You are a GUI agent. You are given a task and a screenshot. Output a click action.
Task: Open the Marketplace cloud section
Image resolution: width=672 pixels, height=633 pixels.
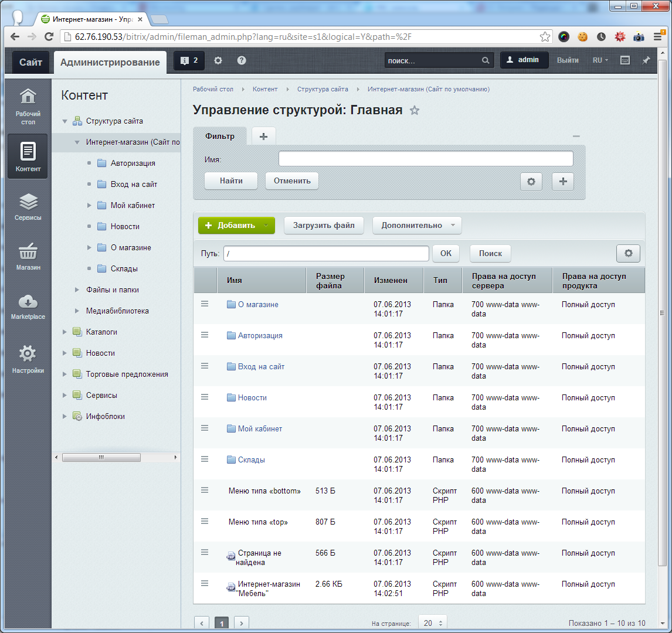point(28,307)
